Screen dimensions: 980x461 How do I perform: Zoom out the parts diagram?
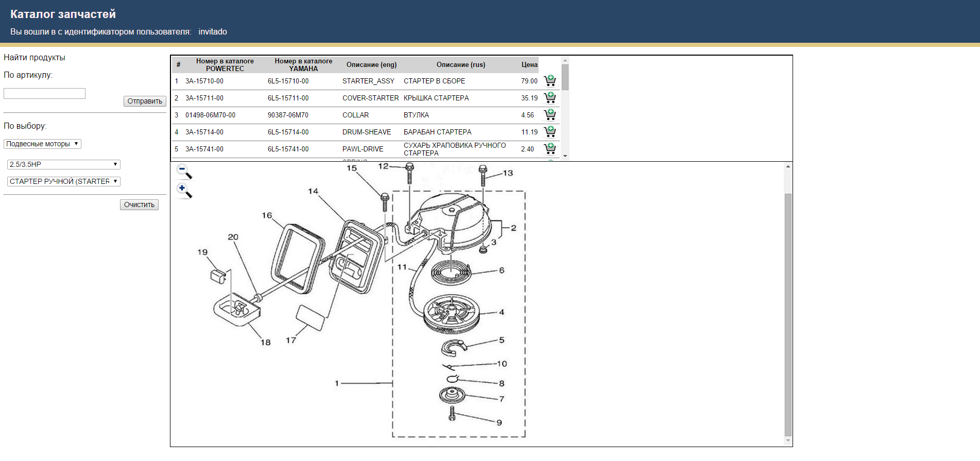184,172
